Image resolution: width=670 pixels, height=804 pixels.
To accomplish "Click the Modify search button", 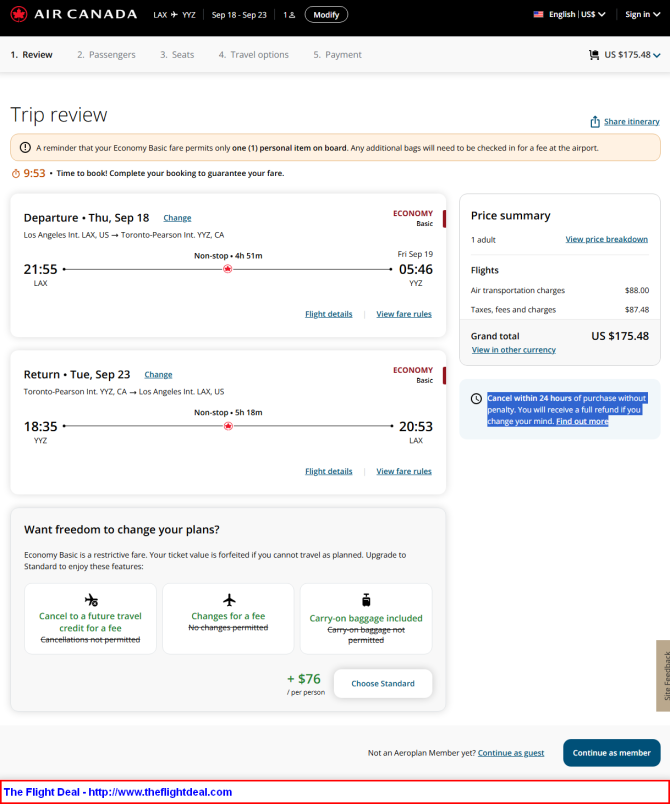I will (x=326, y=15).
